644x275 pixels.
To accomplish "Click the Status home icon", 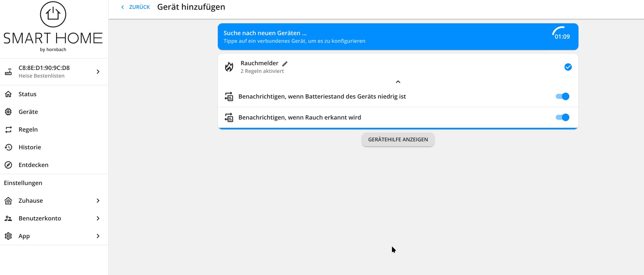I will 8,94.
